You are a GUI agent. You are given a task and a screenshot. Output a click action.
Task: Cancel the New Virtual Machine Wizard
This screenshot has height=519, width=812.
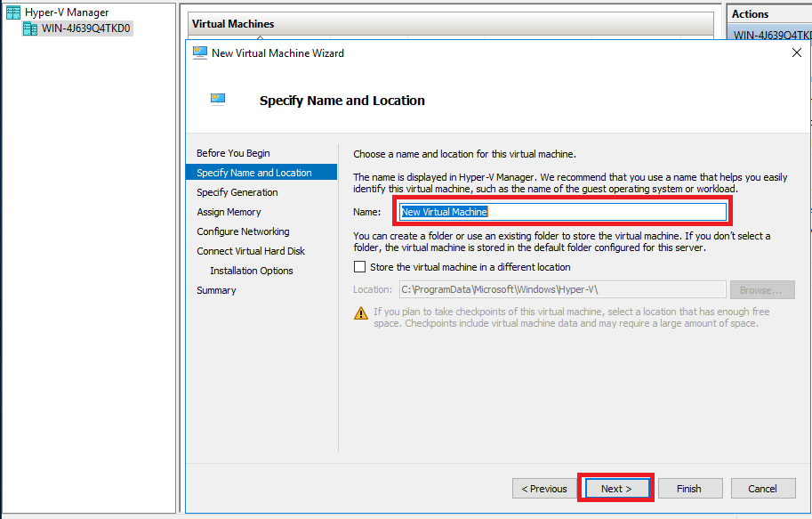[762, 488]
